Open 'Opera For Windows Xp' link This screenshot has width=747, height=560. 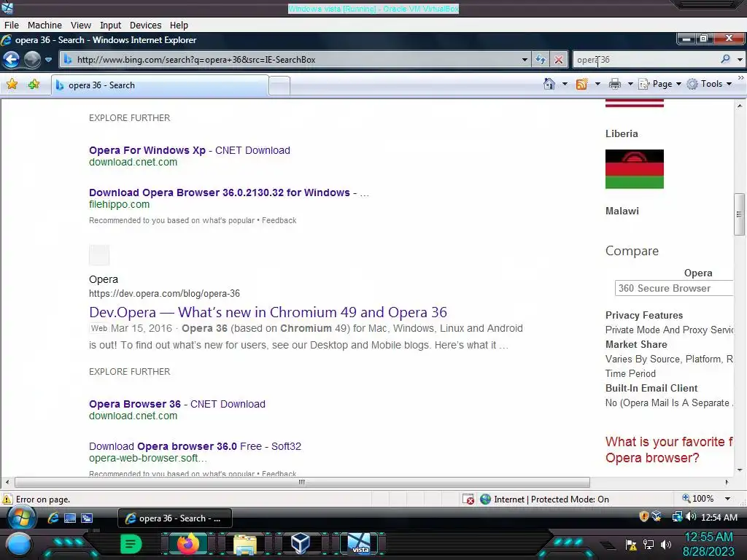tap(189, 150)
